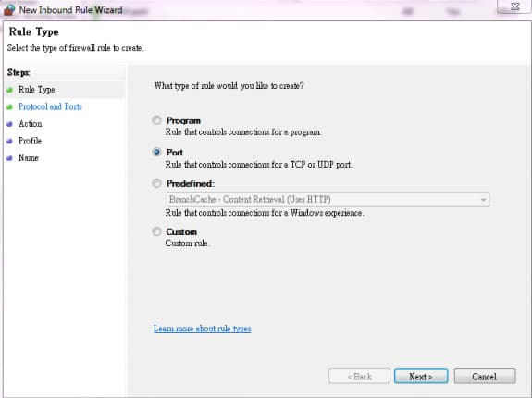Select the Action step in sidebar

coord(31,123)
